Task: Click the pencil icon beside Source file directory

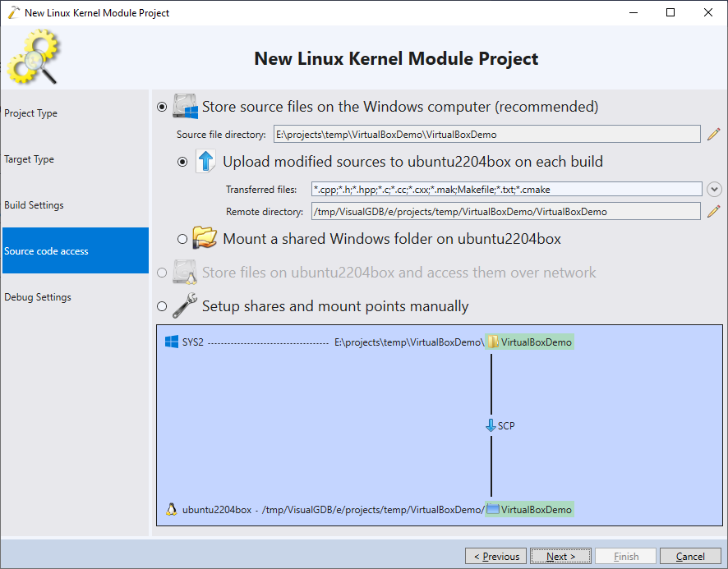Action: [x=713, y=135]
